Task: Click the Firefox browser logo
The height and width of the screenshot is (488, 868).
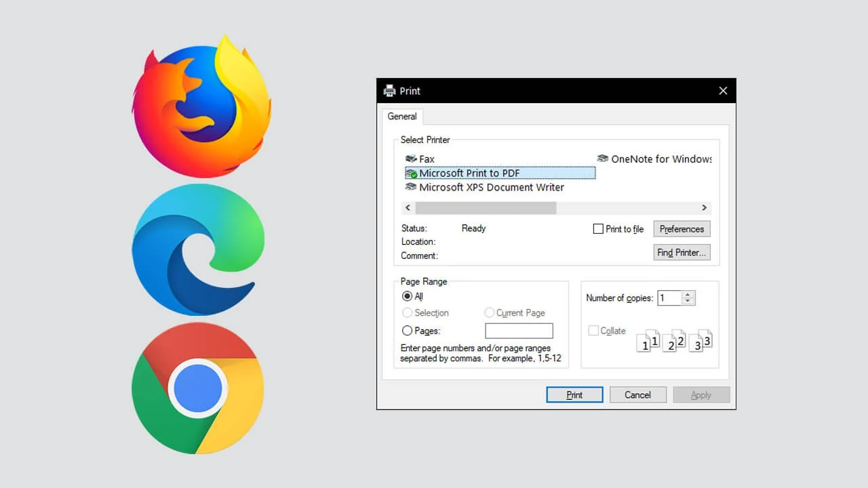Action: click(x=201, y=106)
